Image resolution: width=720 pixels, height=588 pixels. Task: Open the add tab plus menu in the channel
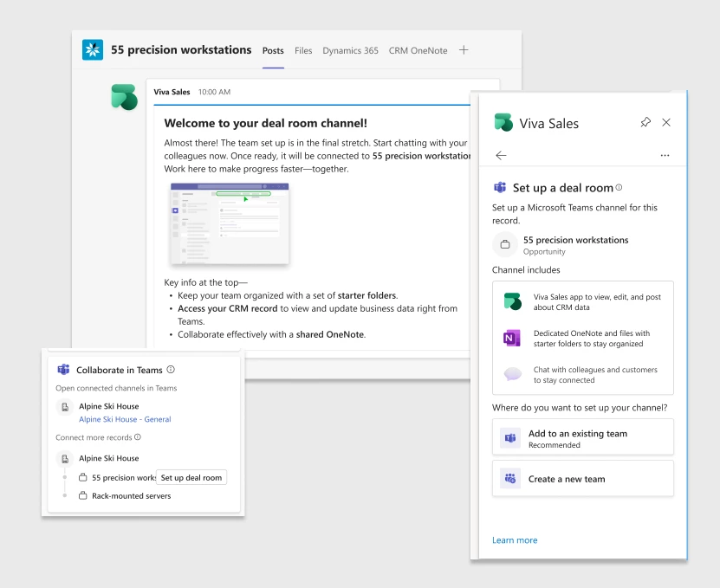click(465, 50)
